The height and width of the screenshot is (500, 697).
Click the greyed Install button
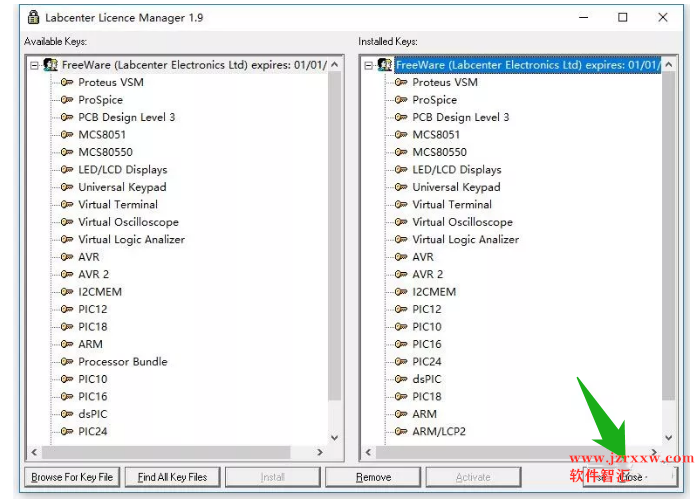coord(272,477)
